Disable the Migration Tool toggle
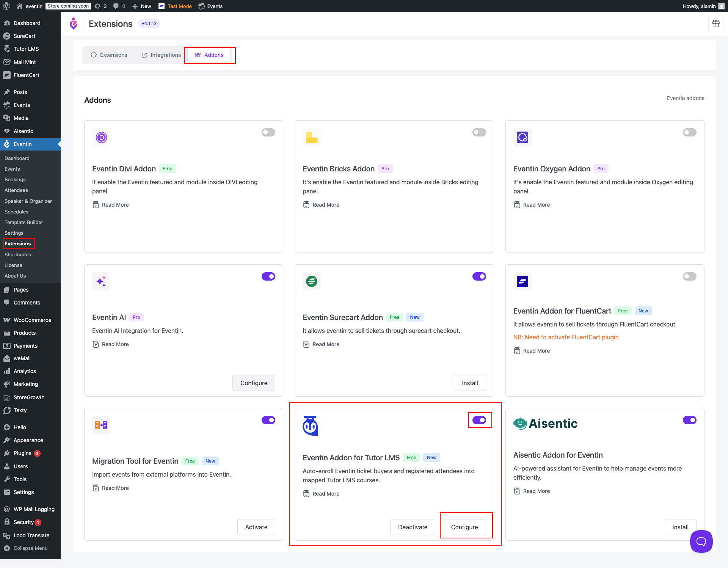728x568 pixels. pos(268,420)
